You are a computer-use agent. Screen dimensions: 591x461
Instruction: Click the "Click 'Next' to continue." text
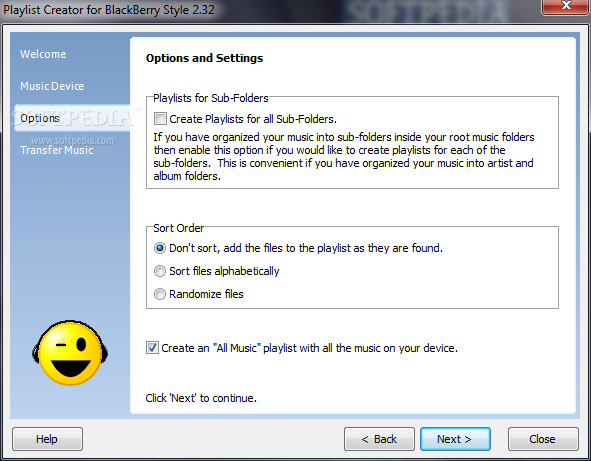(201, 398)
